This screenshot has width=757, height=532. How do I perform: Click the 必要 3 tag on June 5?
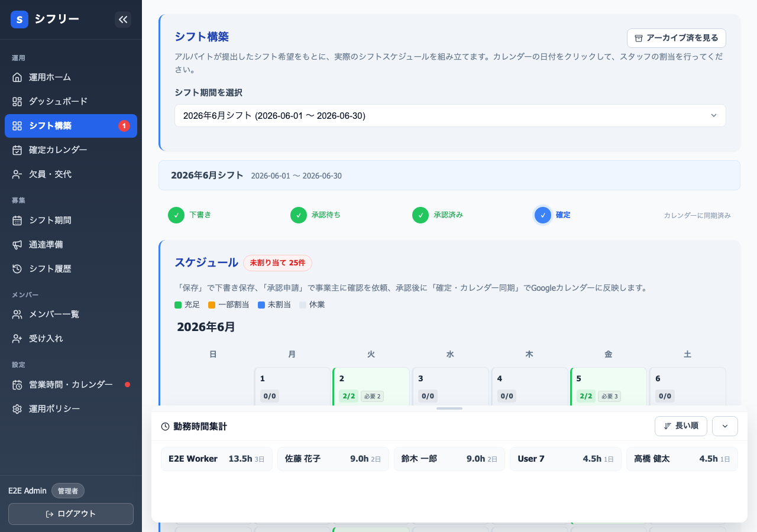click(609, 396)
